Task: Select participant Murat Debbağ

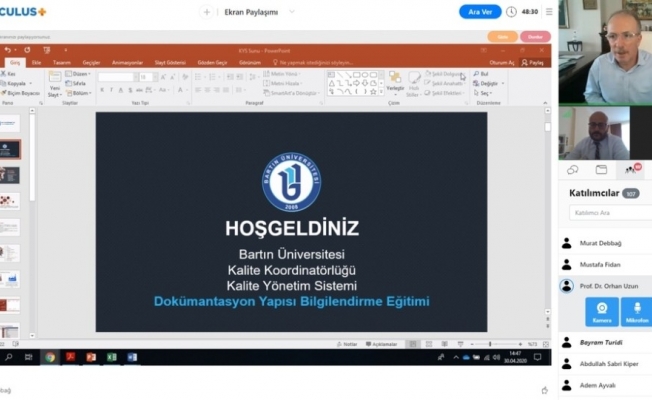Action: (x=600, y=243)
